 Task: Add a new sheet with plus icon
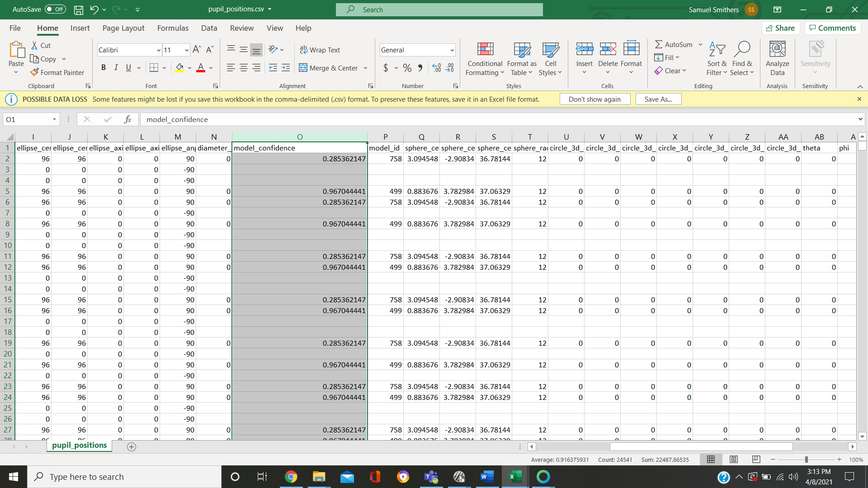click(132, 447)
